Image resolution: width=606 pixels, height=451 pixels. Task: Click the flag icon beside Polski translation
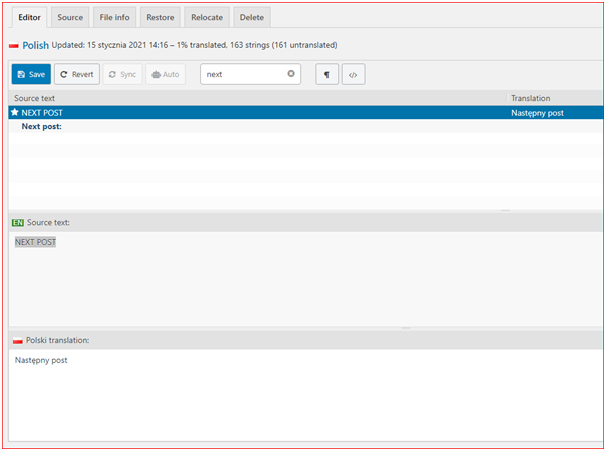click(x=17, y=340)
